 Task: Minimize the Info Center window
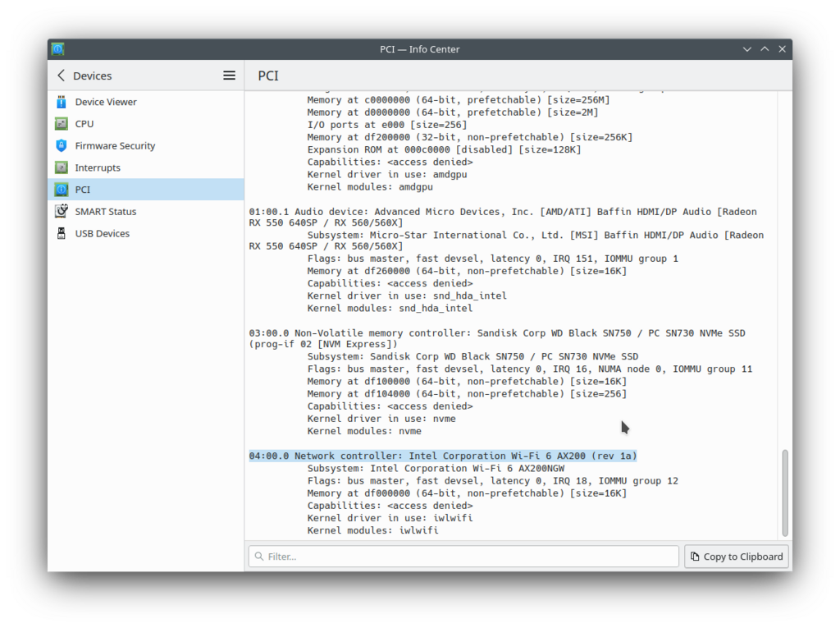[x=746, y=49]
